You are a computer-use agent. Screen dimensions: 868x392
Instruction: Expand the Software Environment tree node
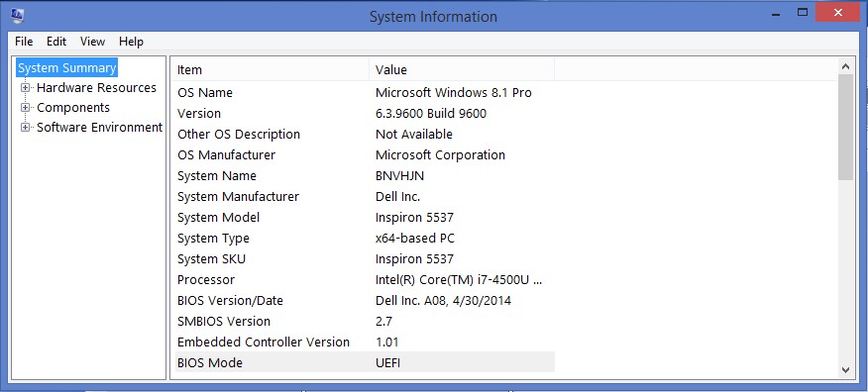tap(25, 128)
